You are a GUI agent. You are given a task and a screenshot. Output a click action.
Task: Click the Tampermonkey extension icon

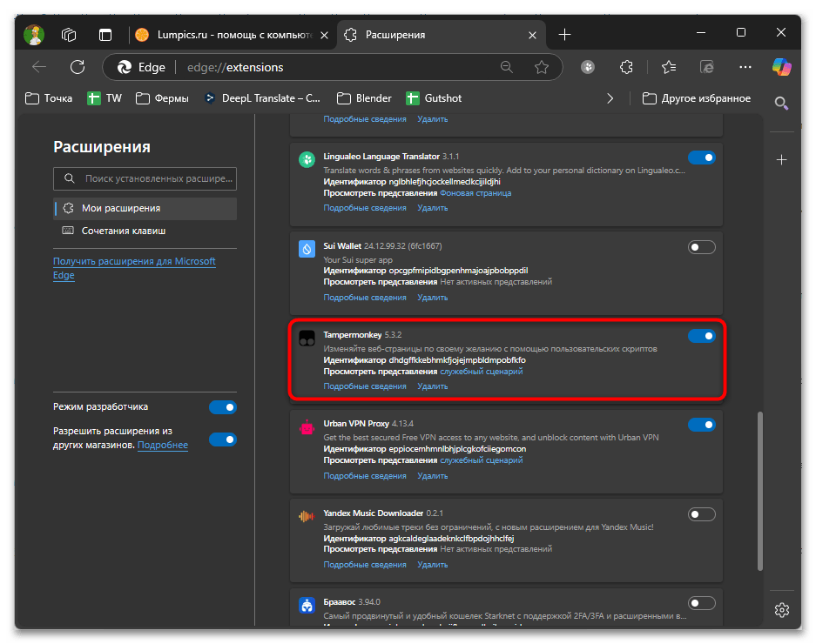pos(307,339)
